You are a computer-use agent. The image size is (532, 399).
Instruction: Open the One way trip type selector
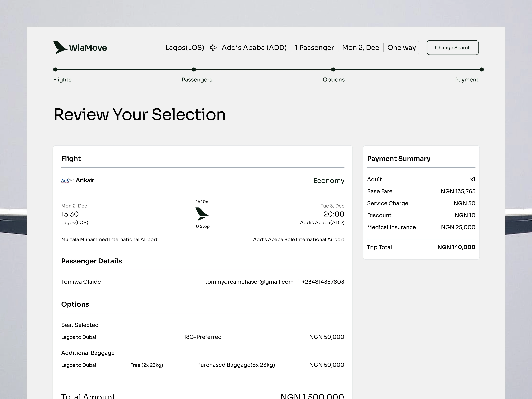[x=401, y=48]
